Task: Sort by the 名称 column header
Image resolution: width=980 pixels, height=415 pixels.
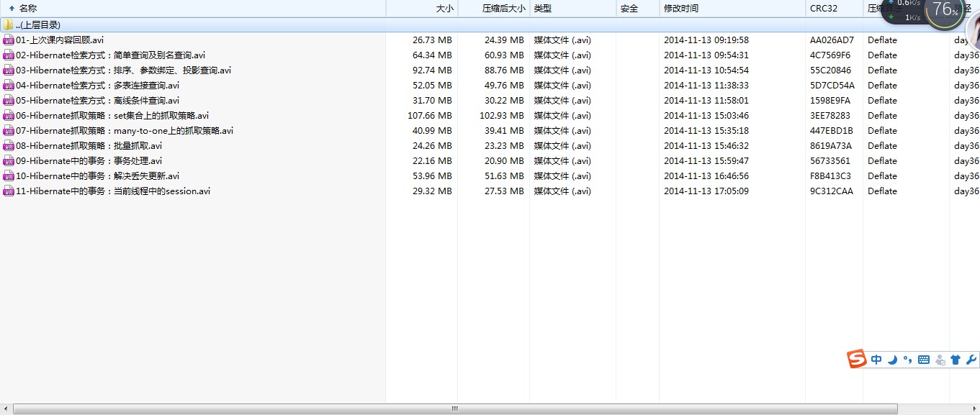Action: coord(193,9)
